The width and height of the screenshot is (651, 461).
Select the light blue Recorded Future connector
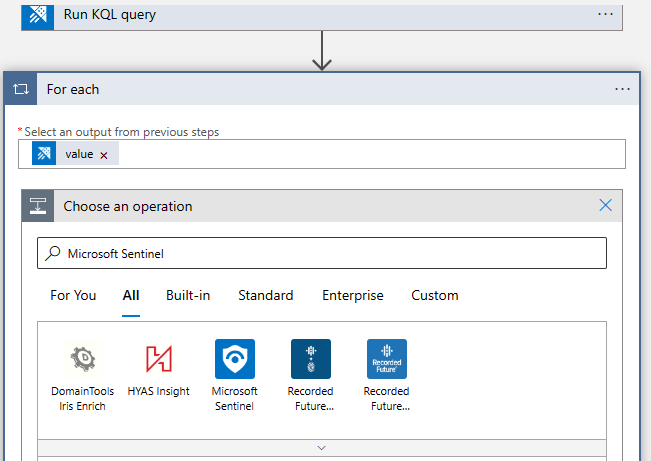[x=387, y=359]
